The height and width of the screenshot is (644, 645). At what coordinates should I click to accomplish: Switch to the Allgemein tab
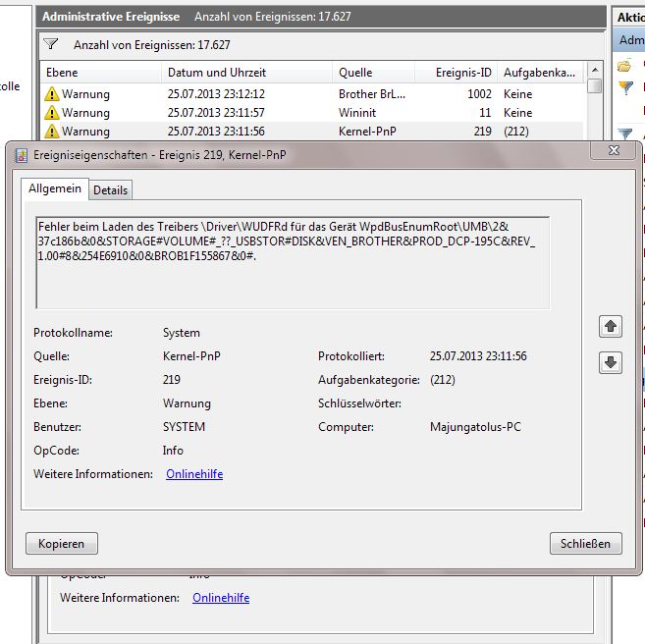tap(55, 188)
